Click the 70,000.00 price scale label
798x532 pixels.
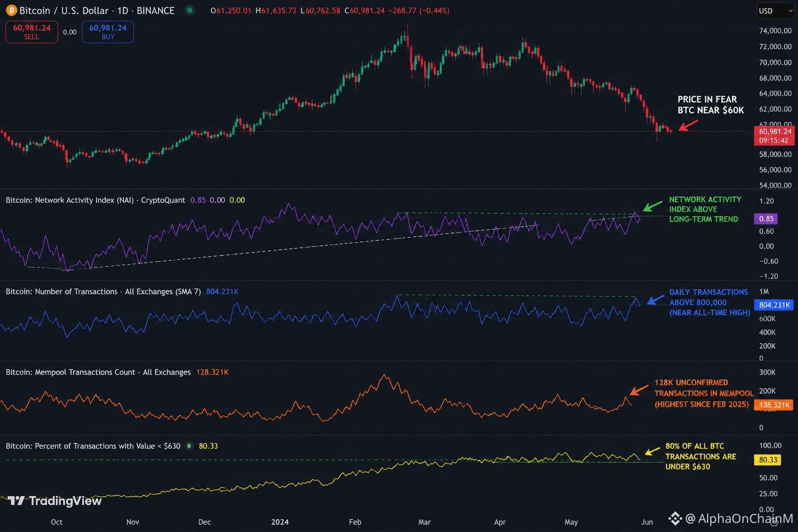coord(775,62)
